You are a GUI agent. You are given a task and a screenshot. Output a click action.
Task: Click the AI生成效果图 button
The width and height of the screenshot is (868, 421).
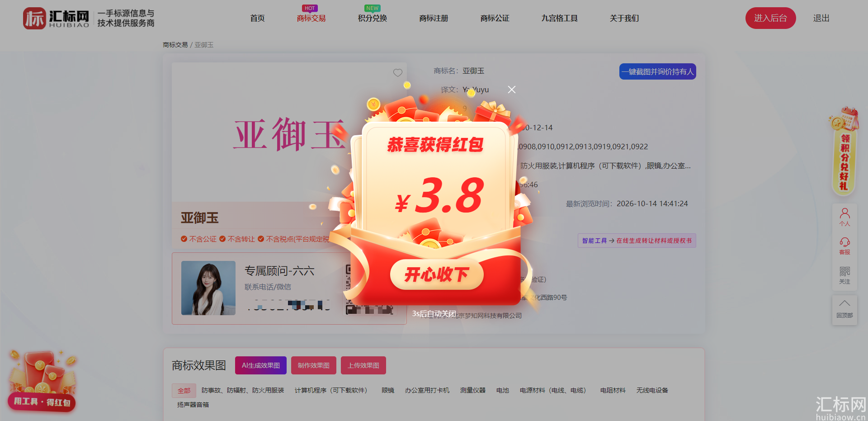point(261,365)
